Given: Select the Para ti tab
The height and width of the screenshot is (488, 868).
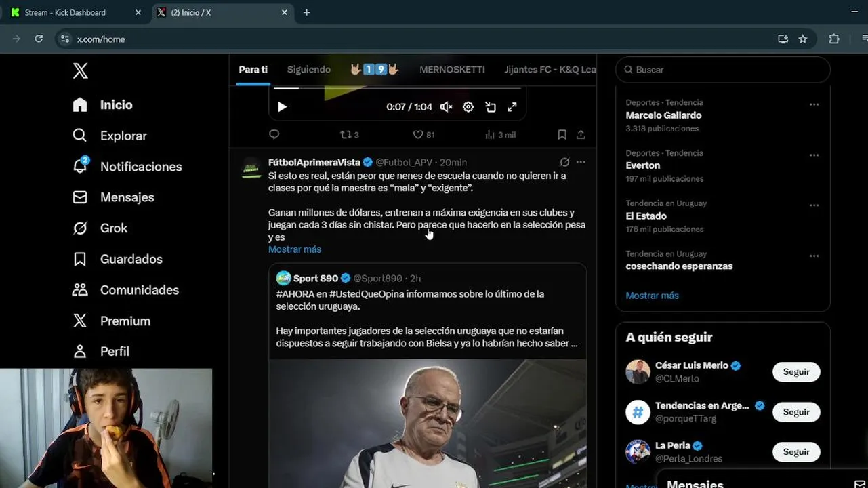Looking at the screenshot, I should (253, 70).
